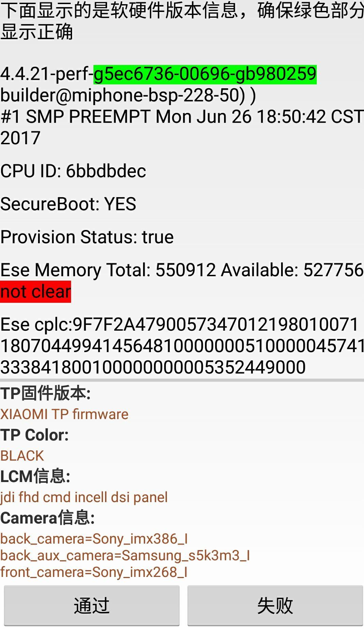Click the builder@miphone-bsp-228-50 line
Screen dimensions: 364x630
tap(128, 95)
